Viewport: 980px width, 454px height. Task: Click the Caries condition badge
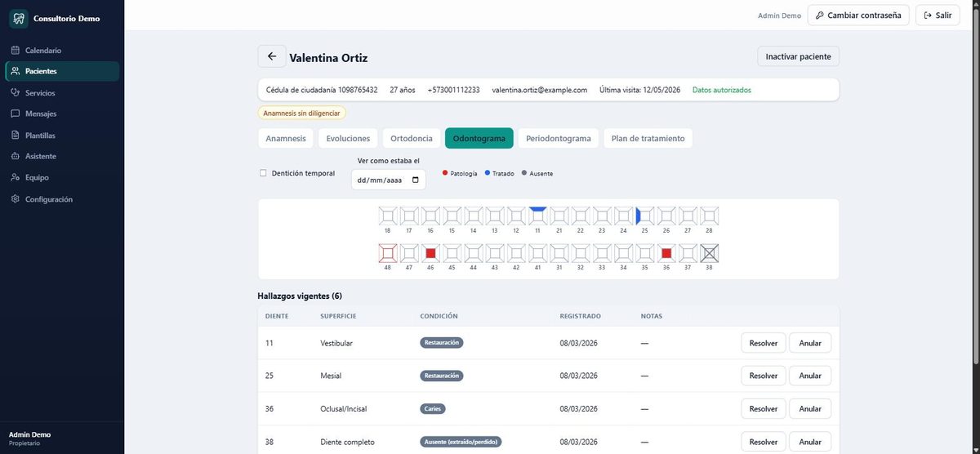[433, 408]
